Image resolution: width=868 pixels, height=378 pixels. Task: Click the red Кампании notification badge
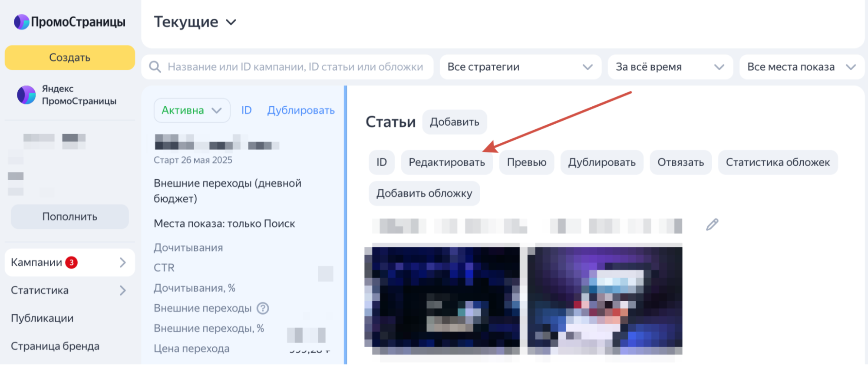point(71,262)
